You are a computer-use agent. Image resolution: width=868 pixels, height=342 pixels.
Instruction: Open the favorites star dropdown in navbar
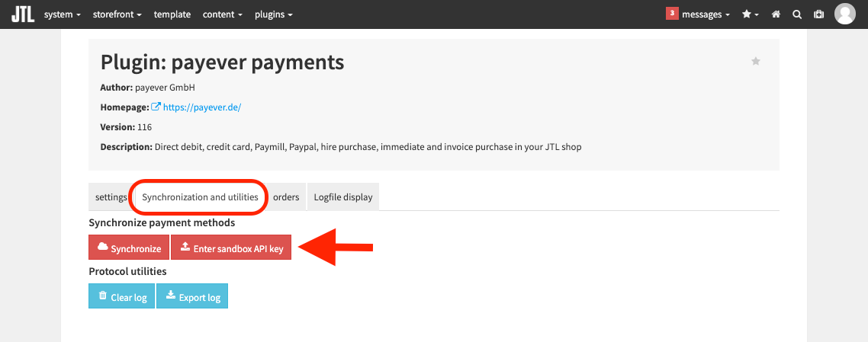click(750, 14)
